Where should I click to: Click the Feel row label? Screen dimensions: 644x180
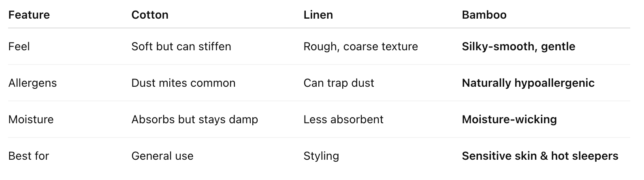19,47
